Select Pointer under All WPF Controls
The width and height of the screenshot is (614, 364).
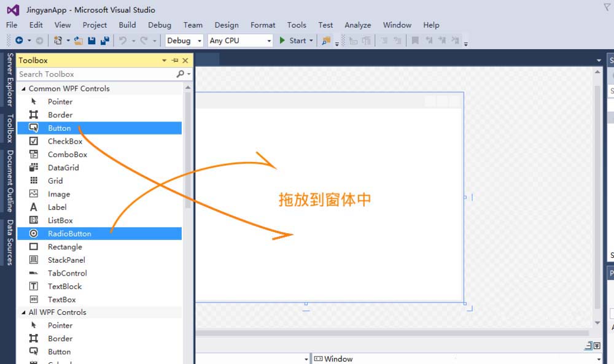point(99,325)
